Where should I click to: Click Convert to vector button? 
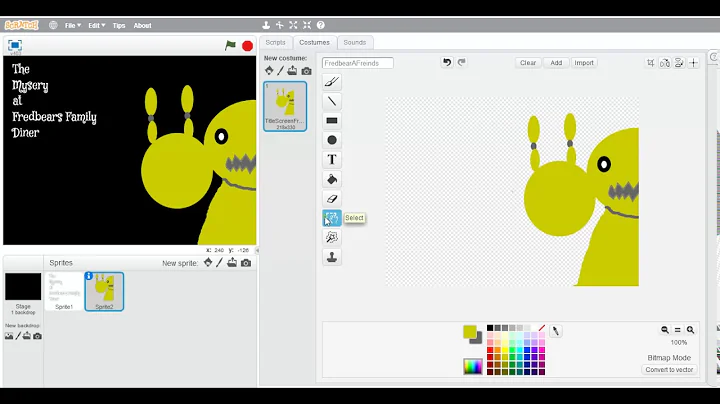(x=669, y=370)
